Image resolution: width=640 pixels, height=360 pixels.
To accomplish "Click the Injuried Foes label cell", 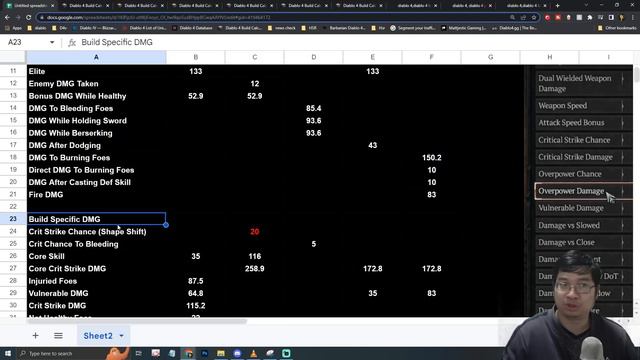I will pyautogui.click(x=96, y=281).
